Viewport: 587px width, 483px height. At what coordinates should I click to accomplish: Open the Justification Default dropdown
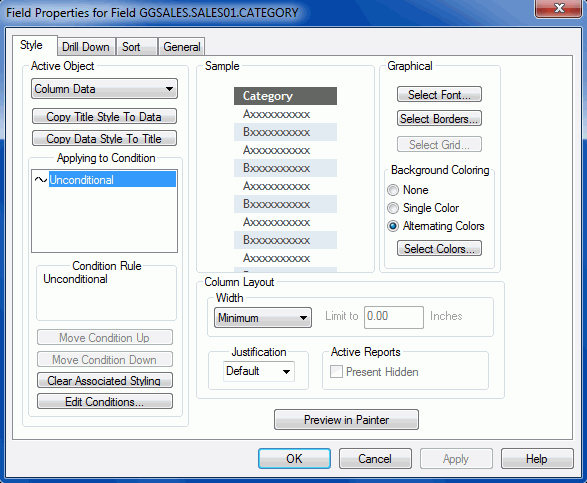coord(259,371)
